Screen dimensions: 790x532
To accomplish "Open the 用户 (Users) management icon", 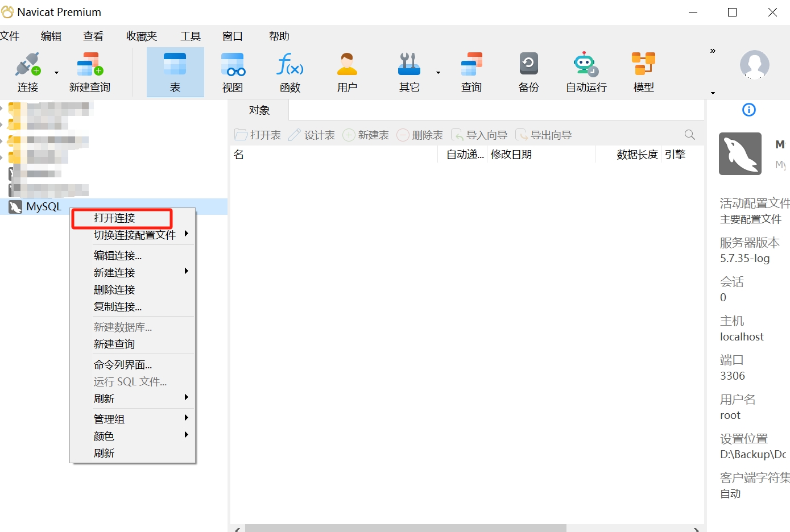I will point(347,70).
